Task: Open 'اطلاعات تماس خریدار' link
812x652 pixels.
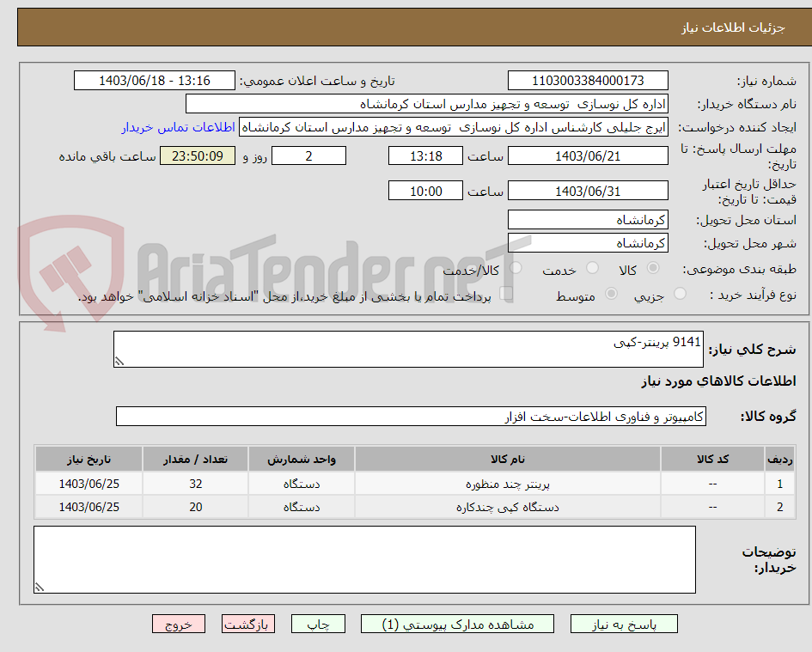Action: click(178, 127)
